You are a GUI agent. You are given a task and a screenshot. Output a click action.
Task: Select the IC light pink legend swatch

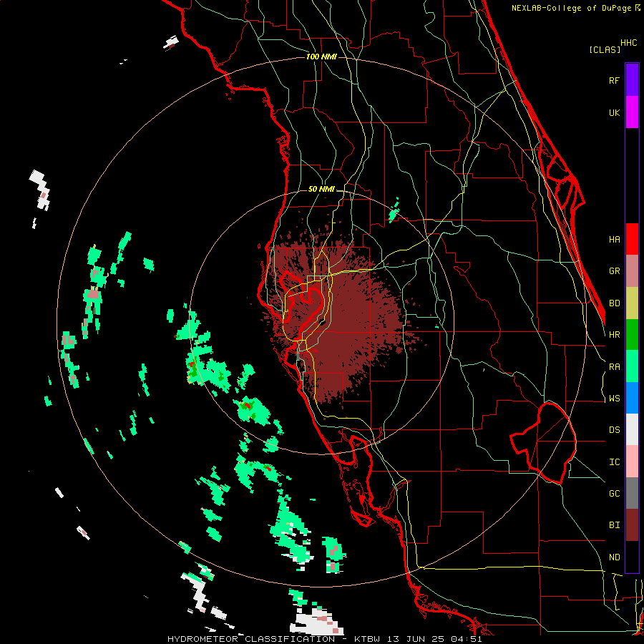632,462
